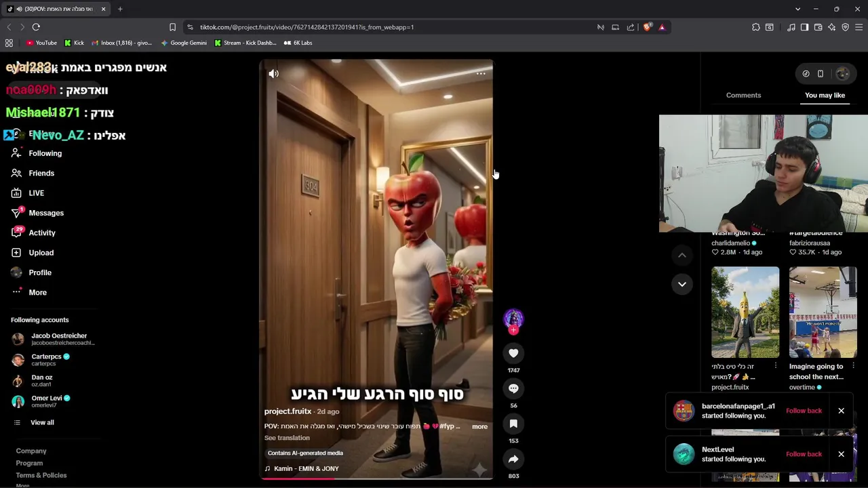
Task: Open charlidamelio's profile link
Action: tap(730, 243)
